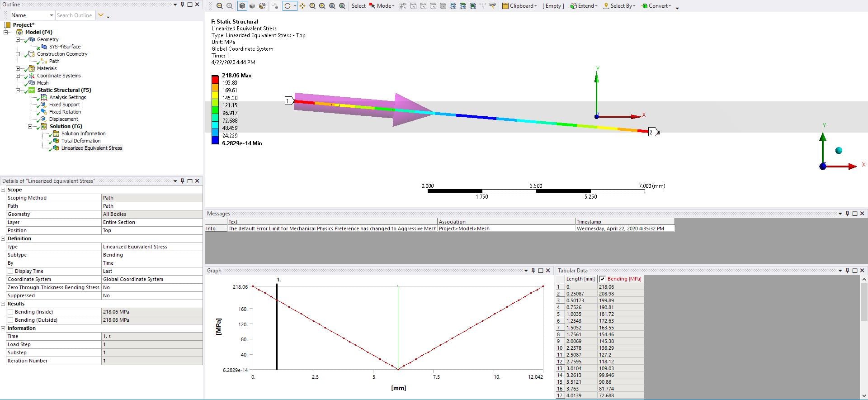Click the coordinate label tag icon

click(x=493, y=6)
